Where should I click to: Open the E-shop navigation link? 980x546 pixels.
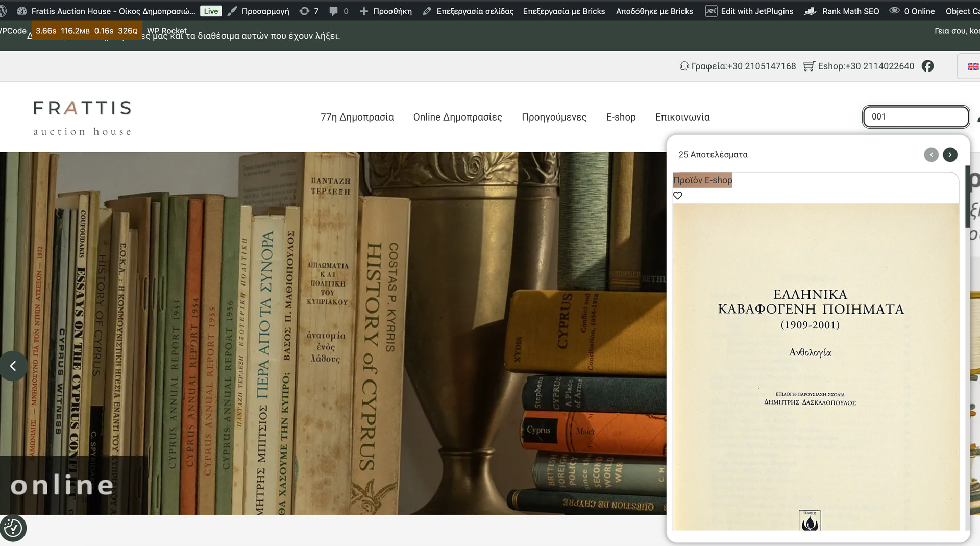pyautogui.click(x=621, y=117)
